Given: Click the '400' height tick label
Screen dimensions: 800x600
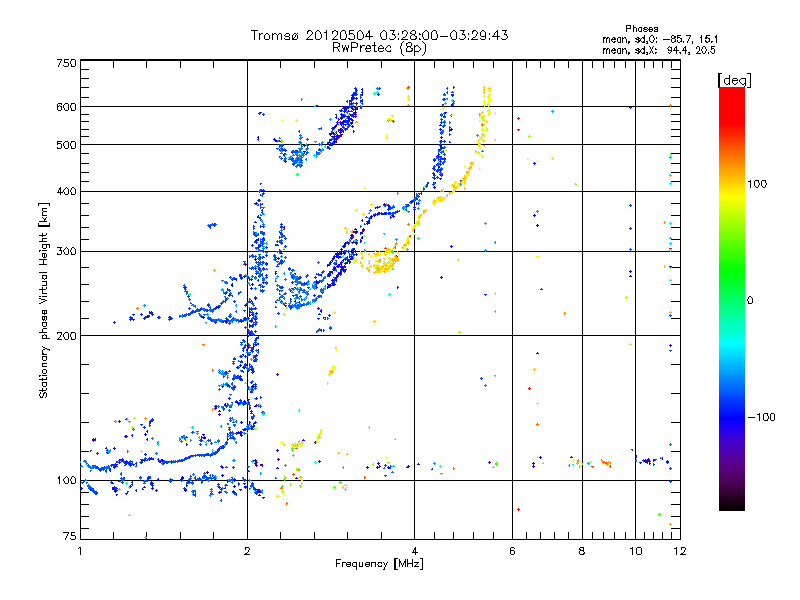Looking at the screenshot, I should (66, 191).
